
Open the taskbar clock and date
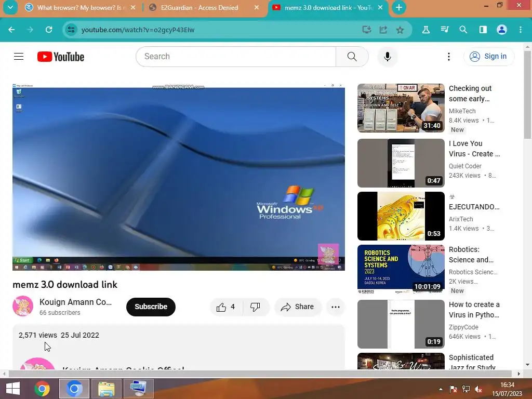pos(507,389)
